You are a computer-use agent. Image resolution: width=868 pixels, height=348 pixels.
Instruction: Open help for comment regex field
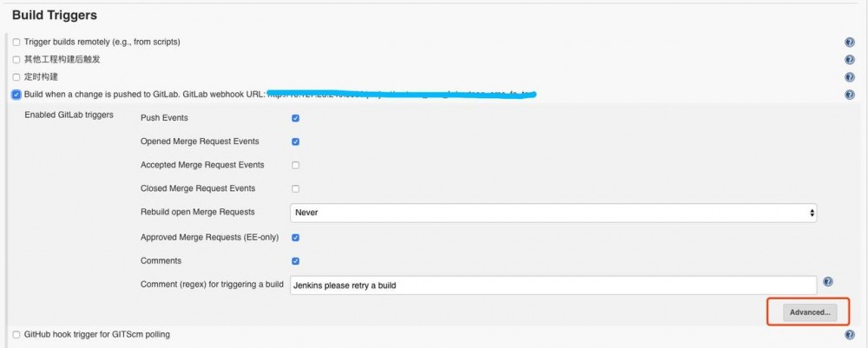(x=828, y=282)
